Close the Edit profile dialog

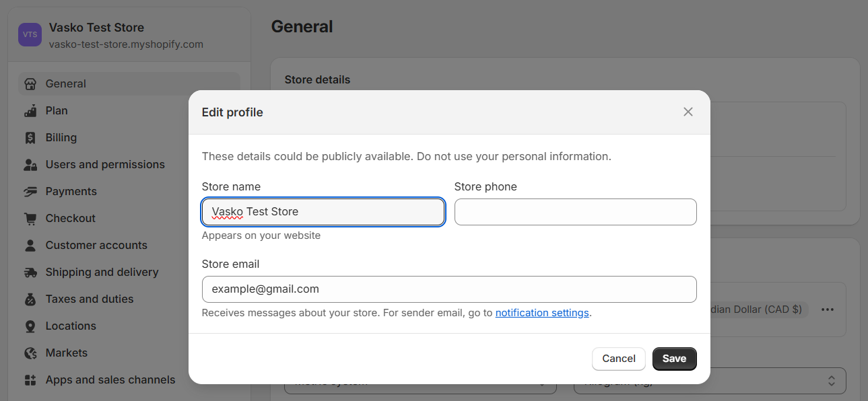pyautogui.click(x=688, y=112)
